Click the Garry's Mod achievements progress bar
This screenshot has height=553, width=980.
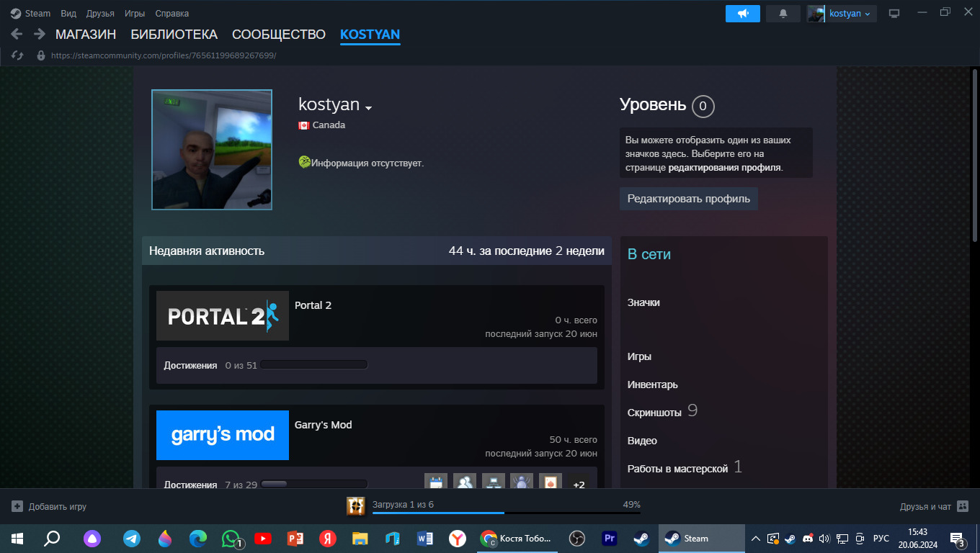(314, 485)
